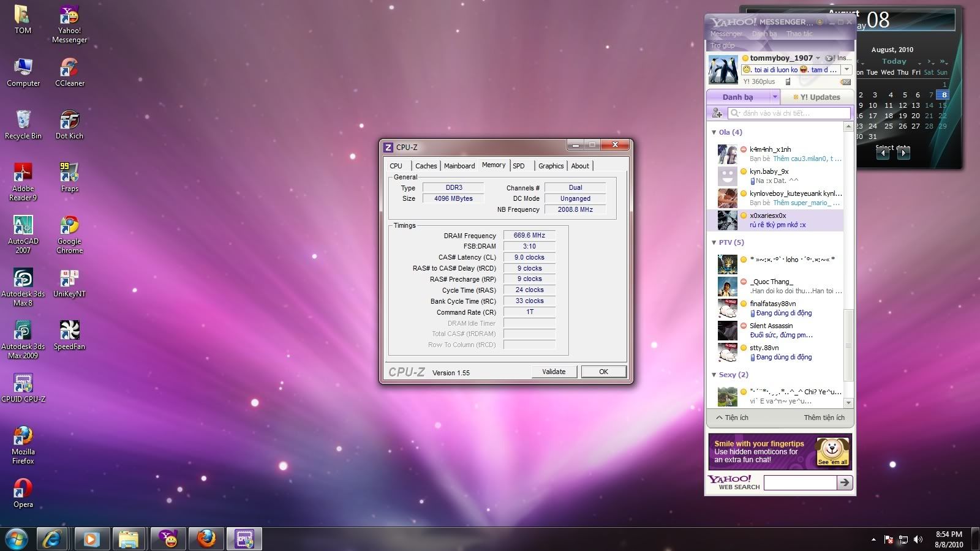Image resolution: width=980 pixels, height=551 pixels.
Task: Switch to the Caches tab in CPU-Z
Action: click(x=426, y=166)
